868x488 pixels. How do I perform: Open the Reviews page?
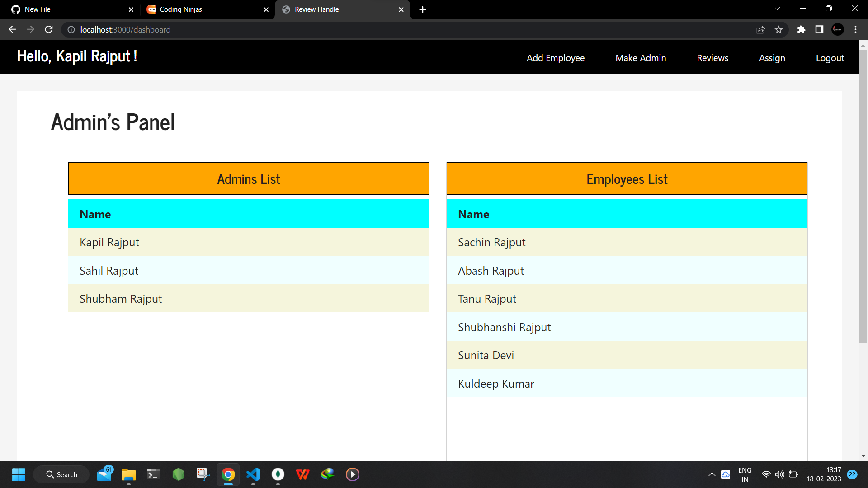[x=712, y=58]
